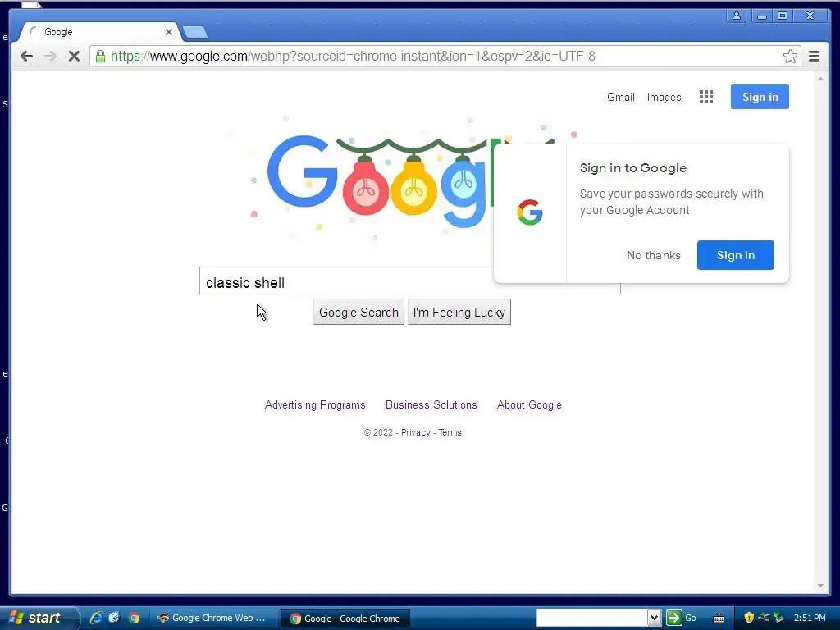Open a new tab
840x630 pixels.
click(195, 32)
